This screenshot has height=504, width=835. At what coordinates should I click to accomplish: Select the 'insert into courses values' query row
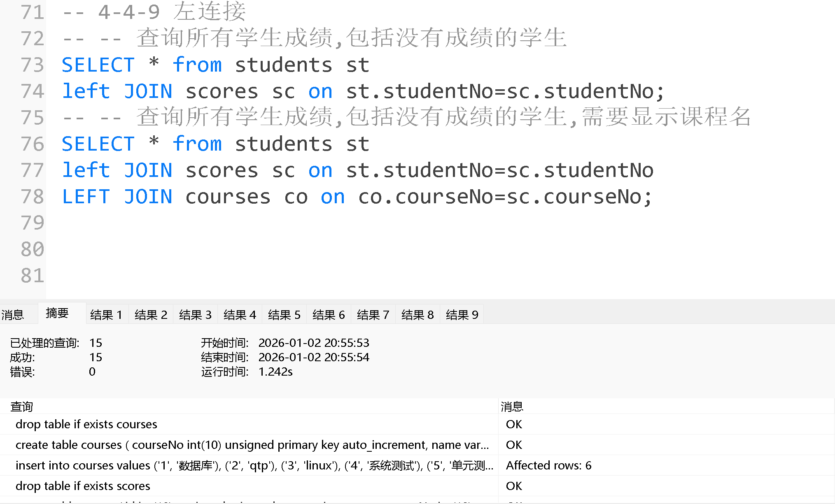165,465
